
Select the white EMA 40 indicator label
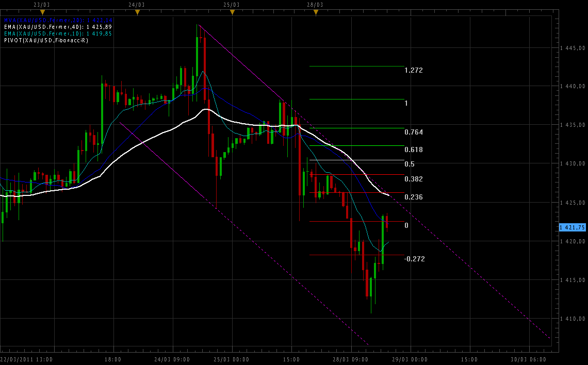(58, 27)
